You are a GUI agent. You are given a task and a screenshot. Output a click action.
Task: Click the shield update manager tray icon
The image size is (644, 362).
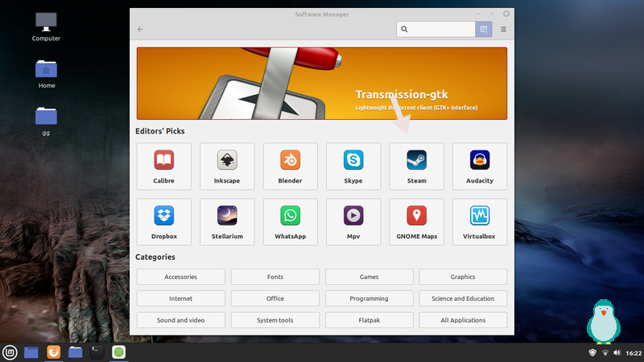point(592,352)
